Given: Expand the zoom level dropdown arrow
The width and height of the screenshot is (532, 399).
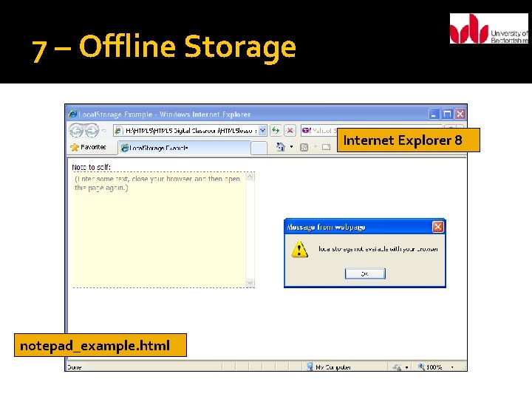Looking at the screenshot, I should coord(452,367).
